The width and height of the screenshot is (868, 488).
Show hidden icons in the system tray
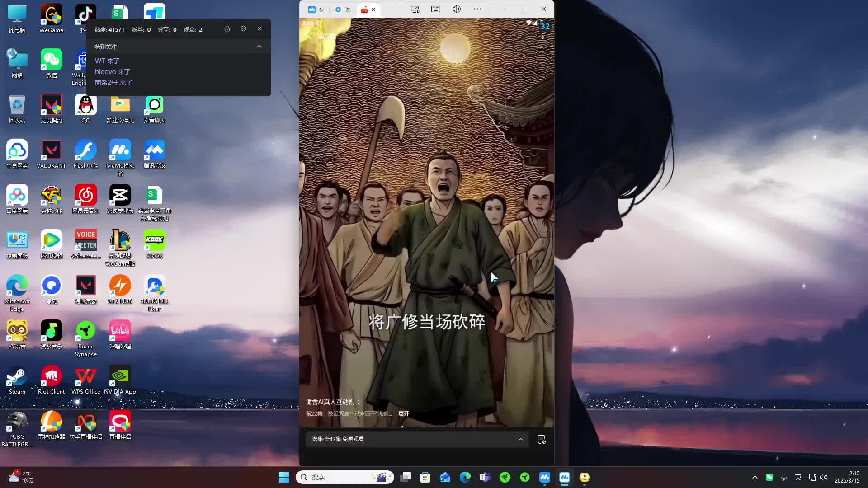755,477
